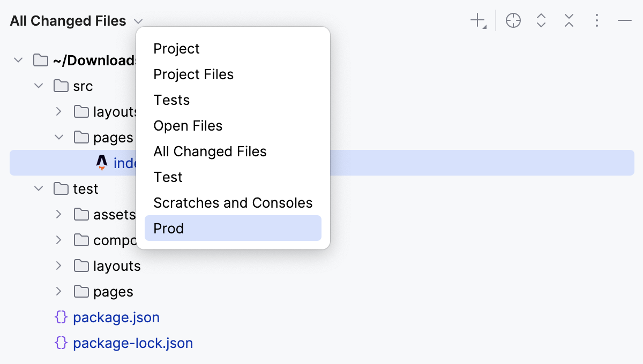The width and height of the screenshot is (643, 364).
Task: Click the JSON icon next to package.json
Action: 62,317
